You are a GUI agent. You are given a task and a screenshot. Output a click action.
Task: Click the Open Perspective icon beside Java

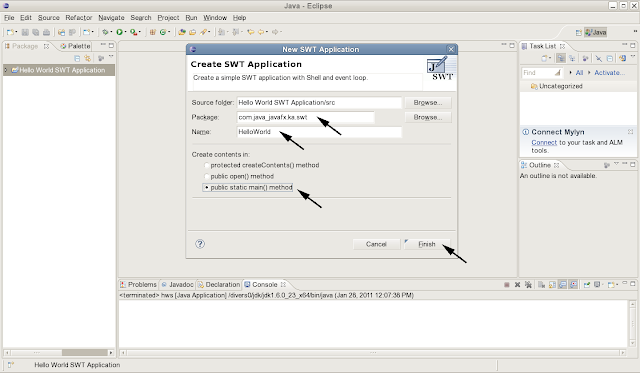point(578,32)
